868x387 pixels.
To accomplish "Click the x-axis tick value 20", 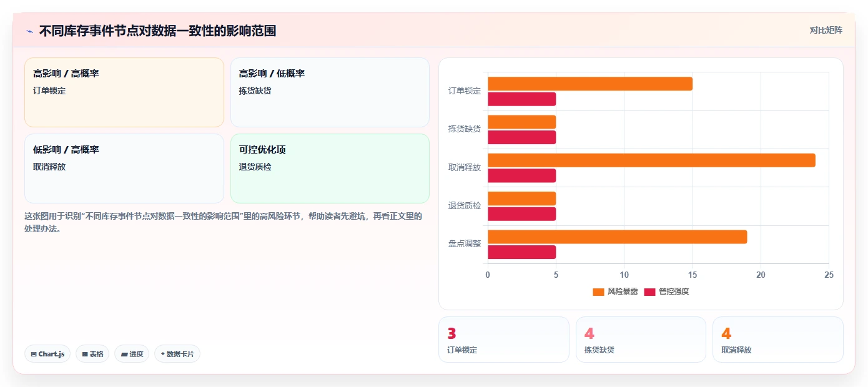I will tap(761, 275).
